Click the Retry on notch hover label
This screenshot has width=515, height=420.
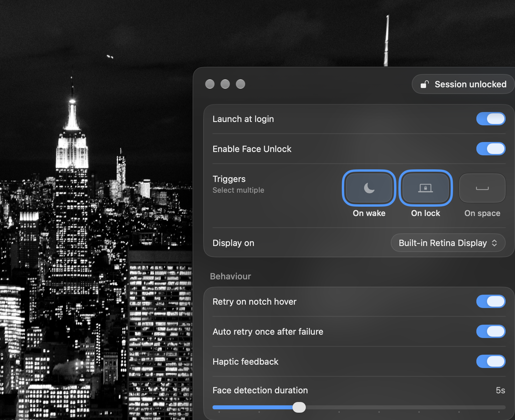point(255,302)
